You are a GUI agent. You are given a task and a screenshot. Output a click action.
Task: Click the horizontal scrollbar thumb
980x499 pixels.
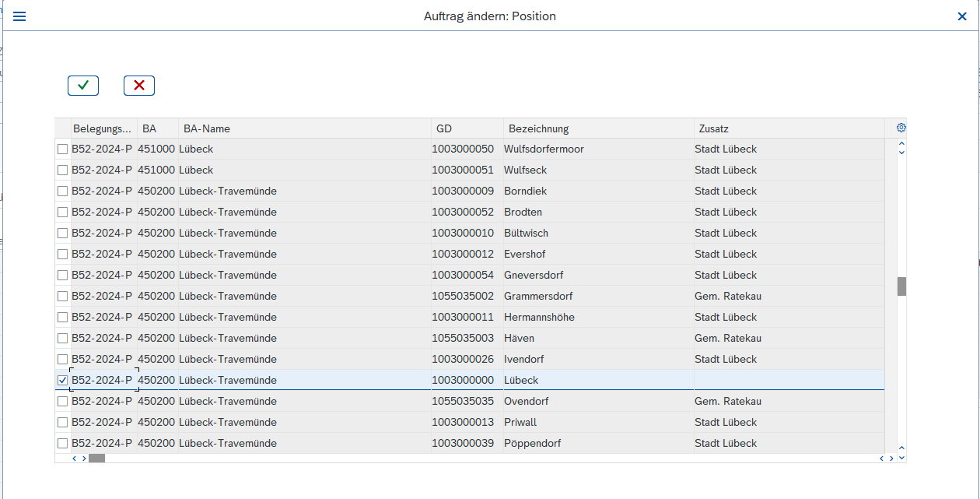pyautogui.click(x=96, y=459)
